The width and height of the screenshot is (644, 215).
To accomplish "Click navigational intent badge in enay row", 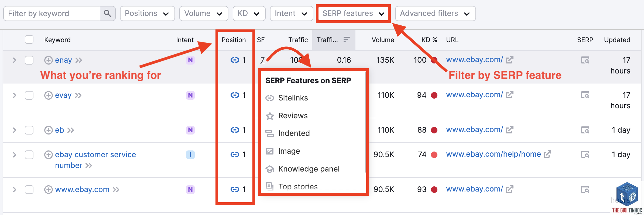I will [x=190, y=60].
